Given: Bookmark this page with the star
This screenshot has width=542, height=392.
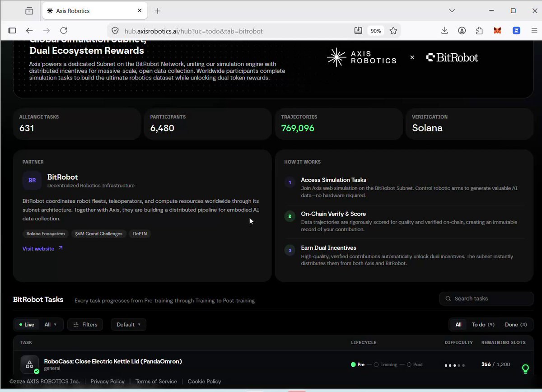Looking at the screenshot, I should coord(393,31).
